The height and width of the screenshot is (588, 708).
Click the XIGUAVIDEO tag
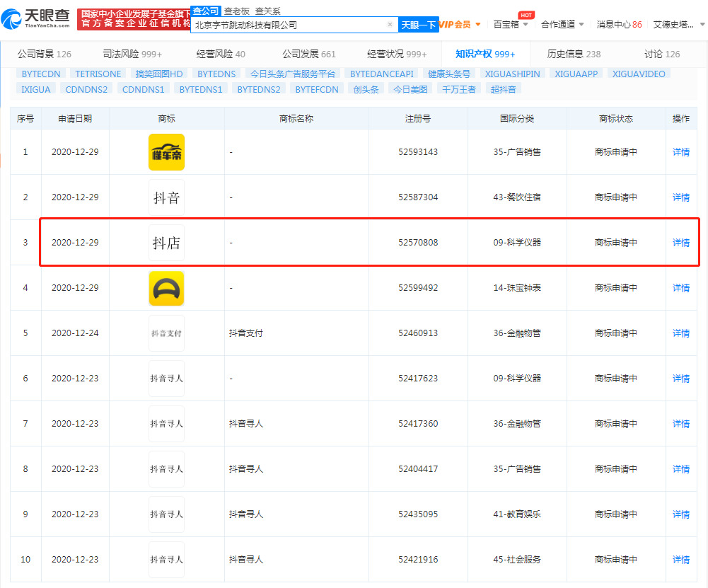pyautogui.click(x=639, y=74)
